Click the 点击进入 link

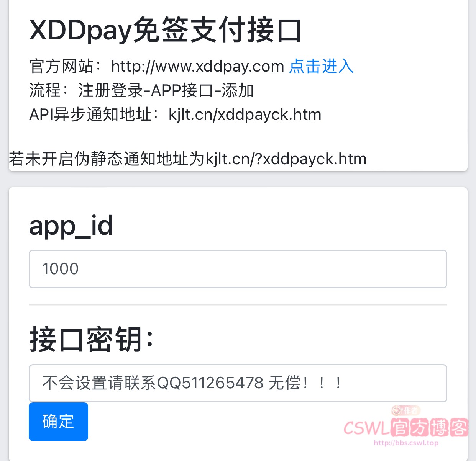point(321,66)
